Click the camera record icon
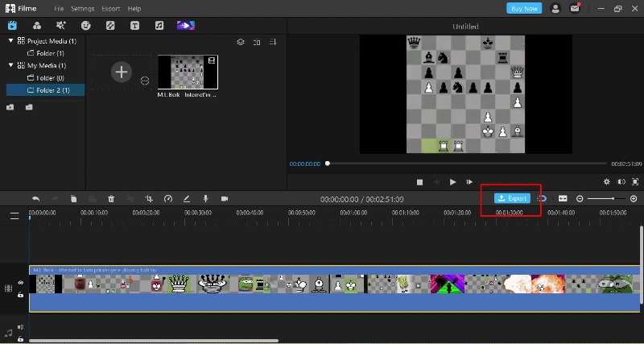The width and height of the screenshot is (644, 344). tap(225, 199)
